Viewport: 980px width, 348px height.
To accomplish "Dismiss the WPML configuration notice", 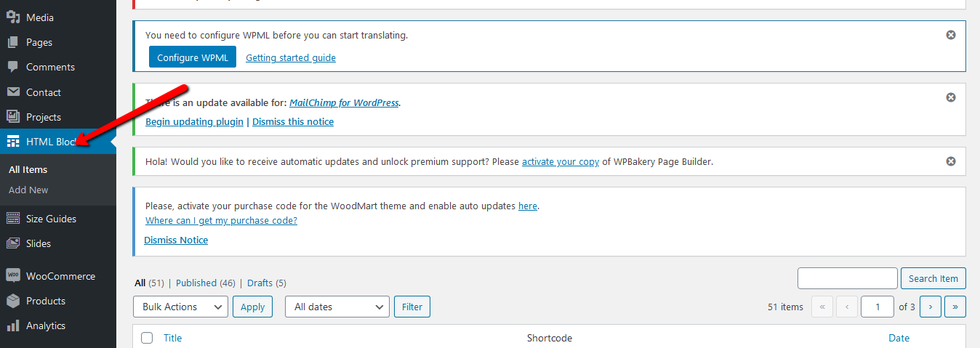I will click(x=950, y=35).
